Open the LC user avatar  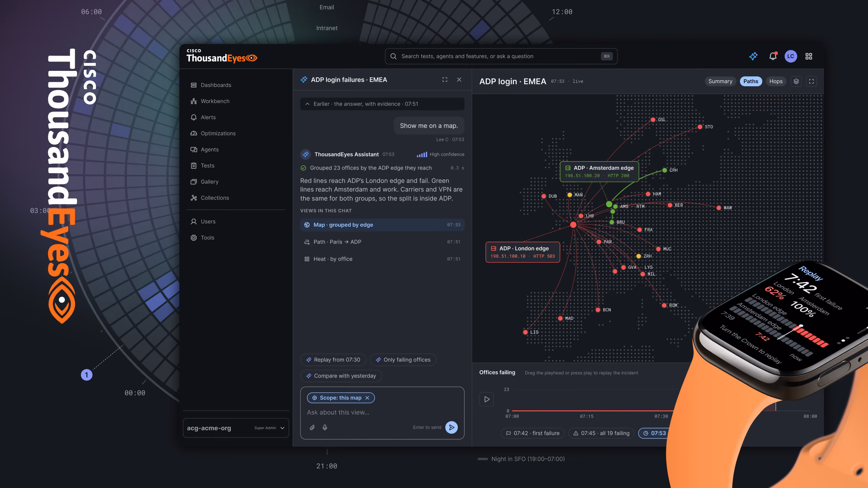[791, 56]
